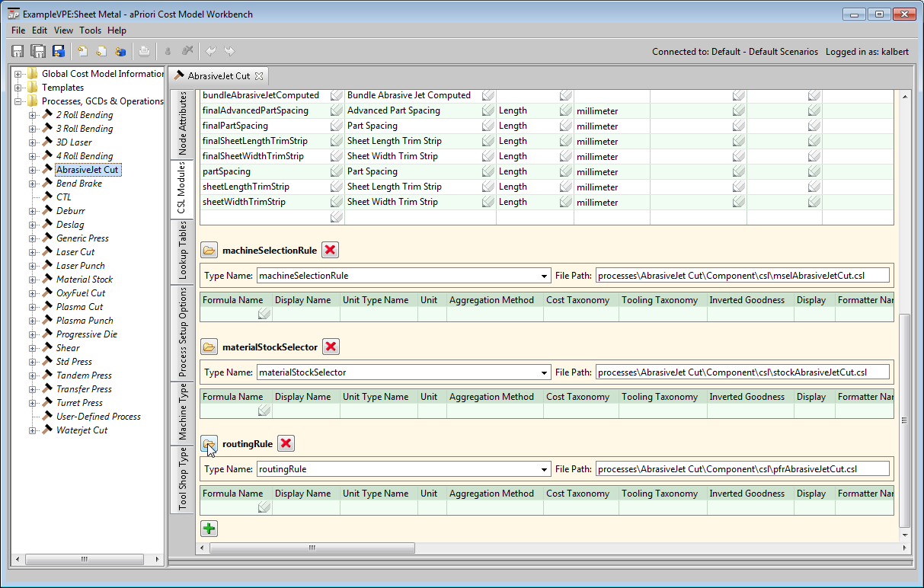Click the horizontal scrollbar under the editor
This screenshot has width=924, height=588.
312,548
